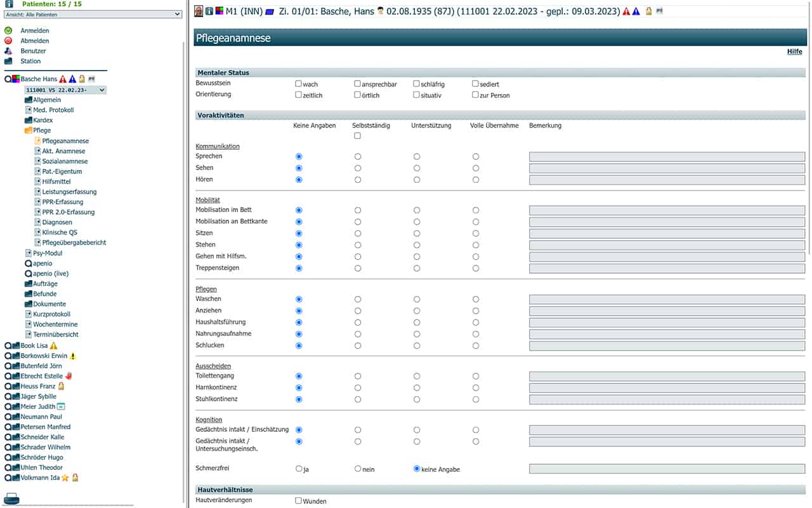This screenshot has height=508, width=812.
Task: Open Sozialanamnese in the Pflege tree
Action: point(65,161)
